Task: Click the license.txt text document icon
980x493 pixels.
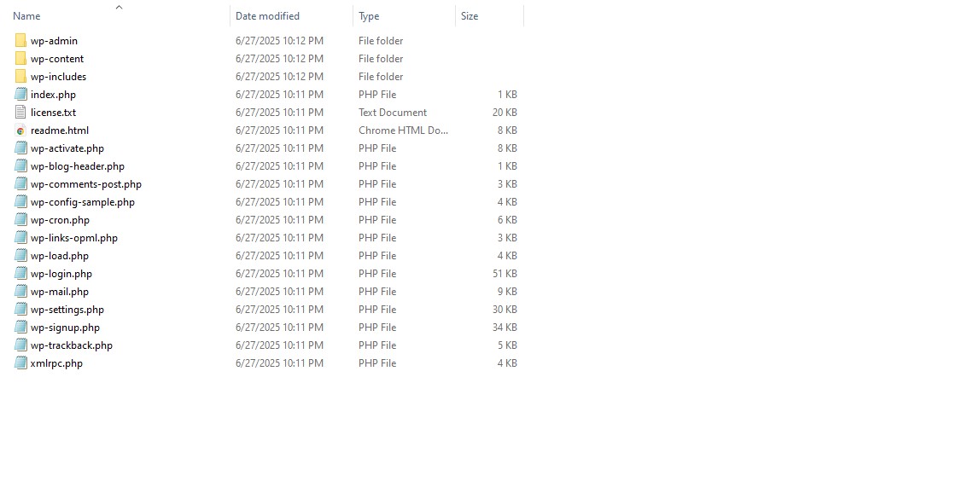Action: click(x=20, y=113)
